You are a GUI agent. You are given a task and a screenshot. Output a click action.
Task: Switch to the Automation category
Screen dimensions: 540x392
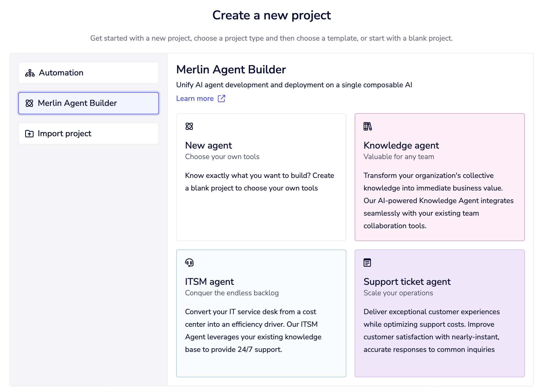88,73
